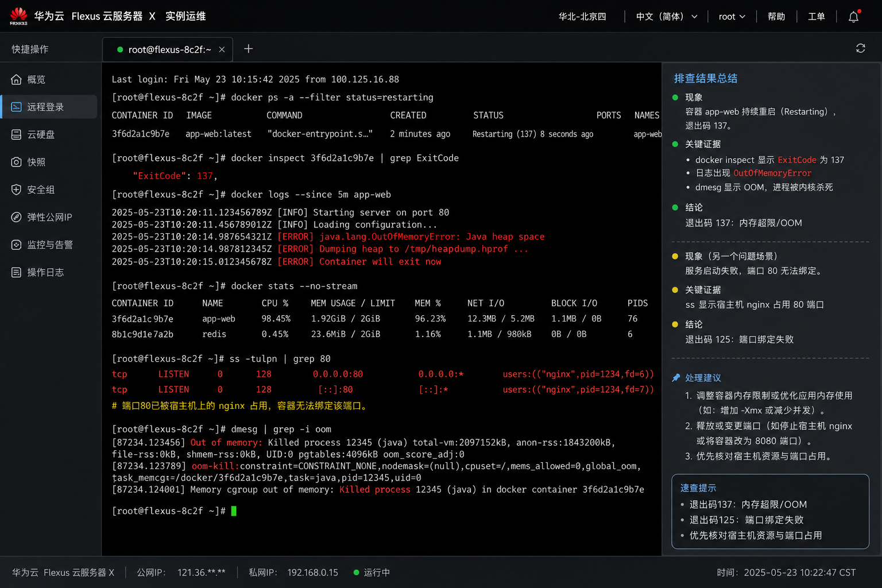The width and height of the screenshot is (882, 588).
Task: Click the 排查结果总结 heading
Action: coord(706,79)
